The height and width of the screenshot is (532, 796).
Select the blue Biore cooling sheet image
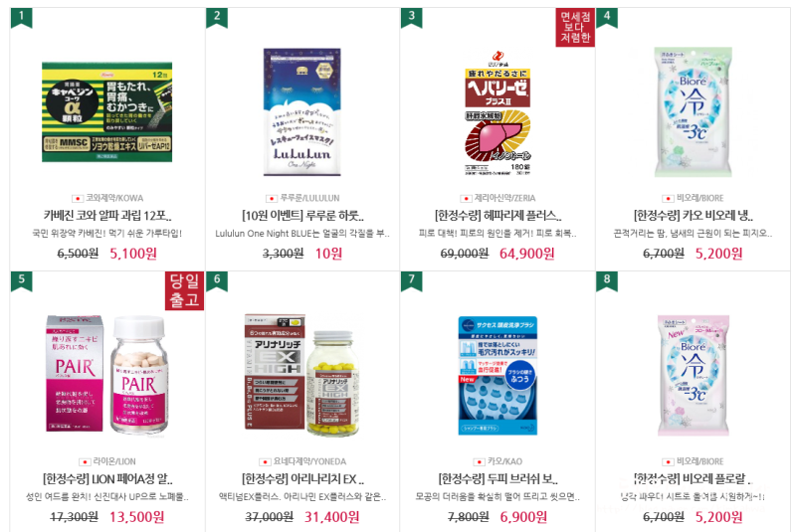tap(693, 112)
